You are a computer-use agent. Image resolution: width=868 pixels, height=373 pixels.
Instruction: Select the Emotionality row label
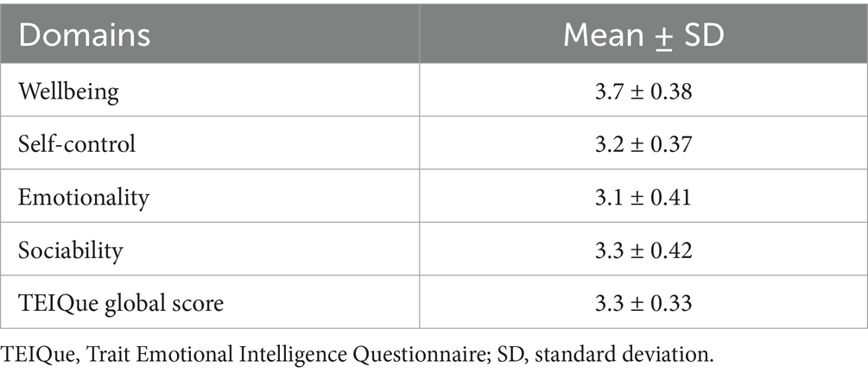pos(83,197)
